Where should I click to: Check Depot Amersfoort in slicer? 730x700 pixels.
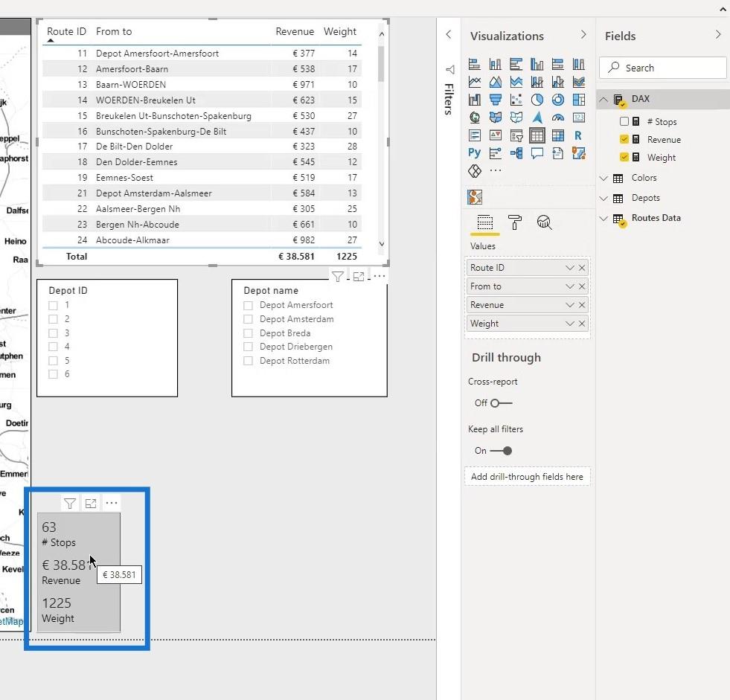click(x=248, y=305)
